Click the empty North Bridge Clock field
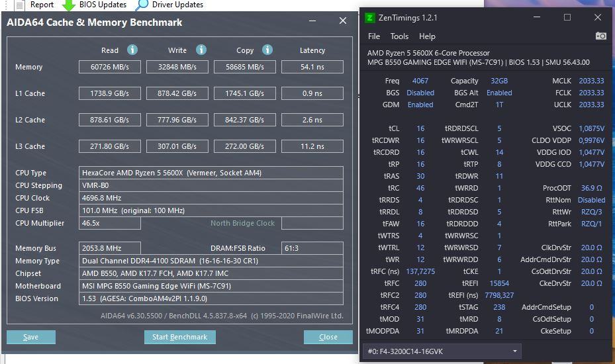 point(312,223)
